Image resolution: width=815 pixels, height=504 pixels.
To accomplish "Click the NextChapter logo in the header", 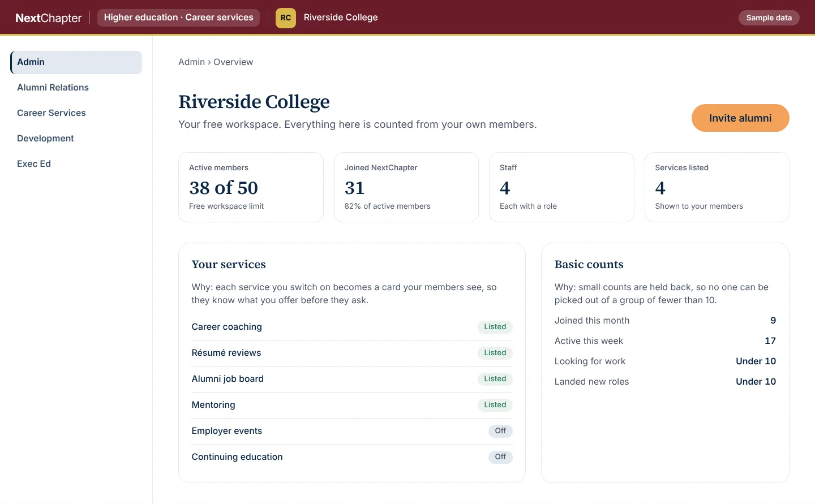I will click(49, 18).
